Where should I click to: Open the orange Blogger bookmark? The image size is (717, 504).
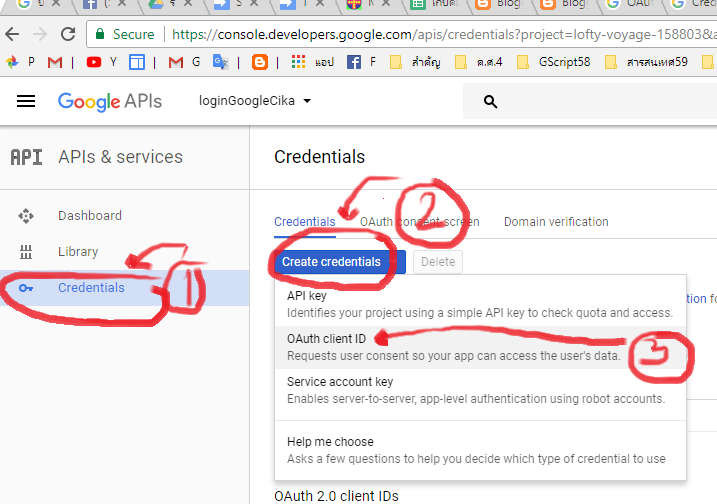click(x=260, y=62)
